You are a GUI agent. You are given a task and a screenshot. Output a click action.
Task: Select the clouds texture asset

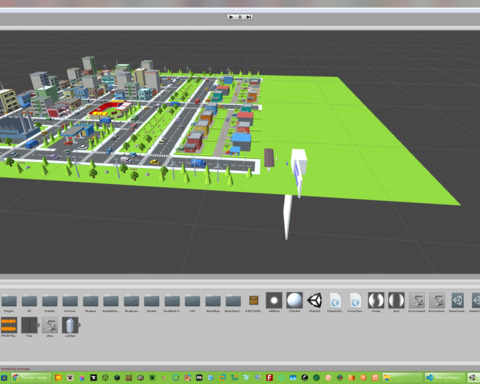[376, 301]
